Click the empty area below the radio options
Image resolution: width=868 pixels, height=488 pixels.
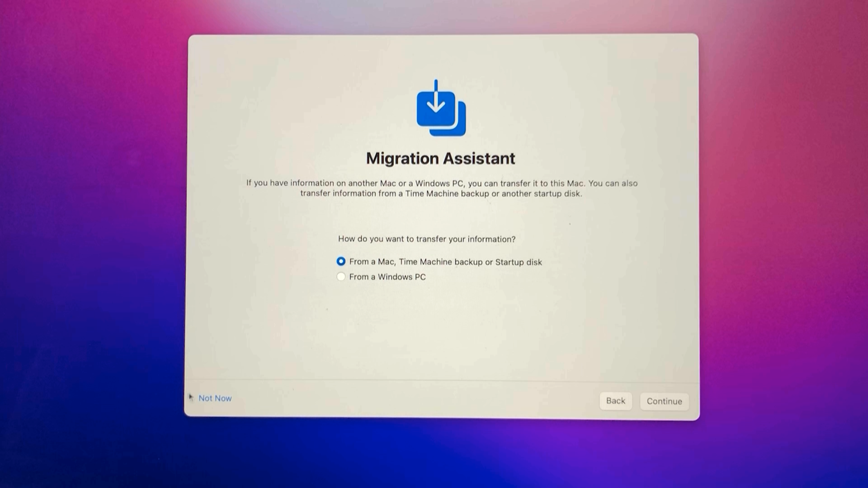[x=441, y=330]
